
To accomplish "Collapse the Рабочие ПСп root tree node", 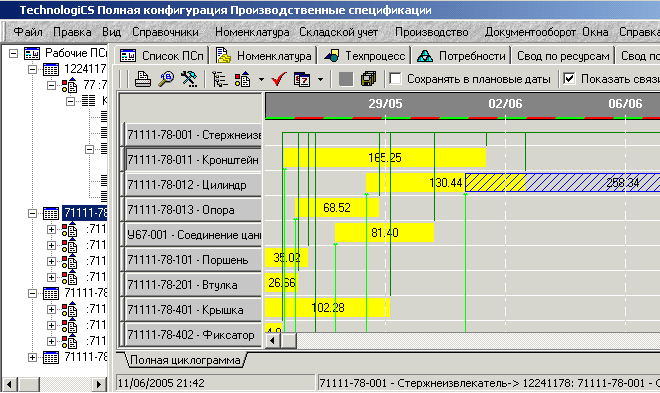I will tap(13, 53).
